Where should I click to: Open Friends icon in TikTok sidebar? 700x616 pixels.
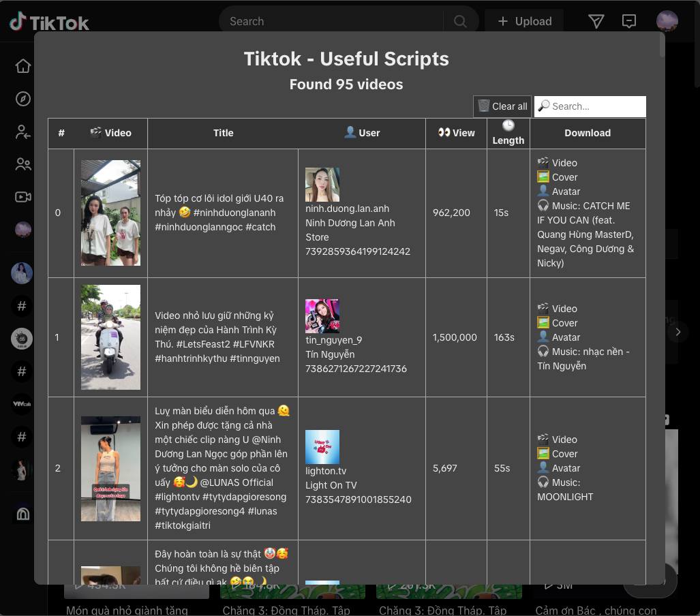22,164
